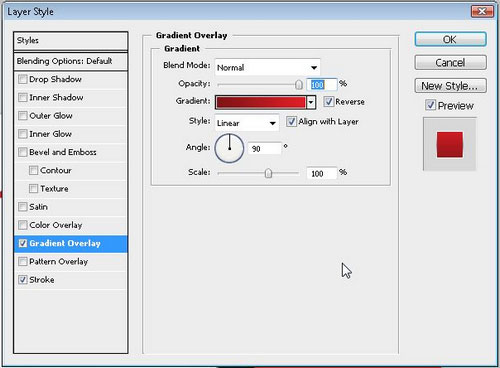
Task: Select the Styles list entry
Action: click(x=71, y=41)
